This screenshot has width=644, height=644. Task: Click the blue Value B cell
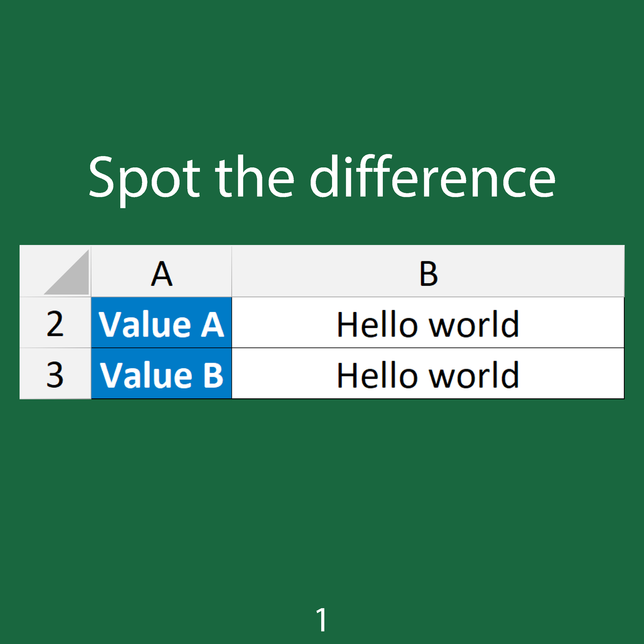161,374
